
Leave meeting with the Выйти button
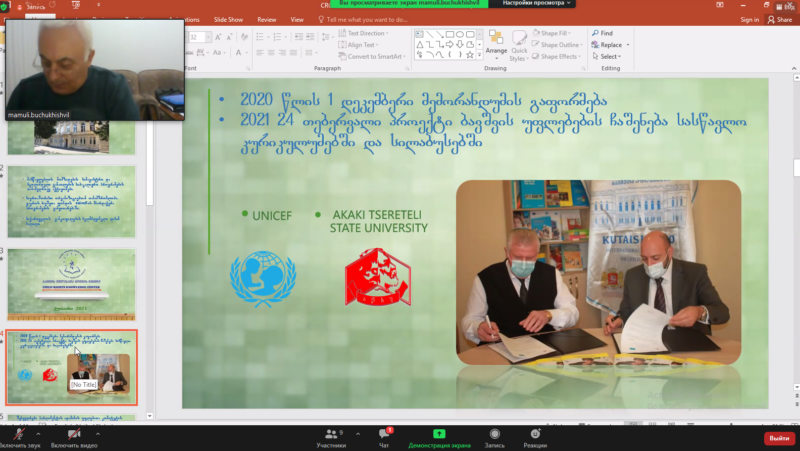(x=779, y=438)
